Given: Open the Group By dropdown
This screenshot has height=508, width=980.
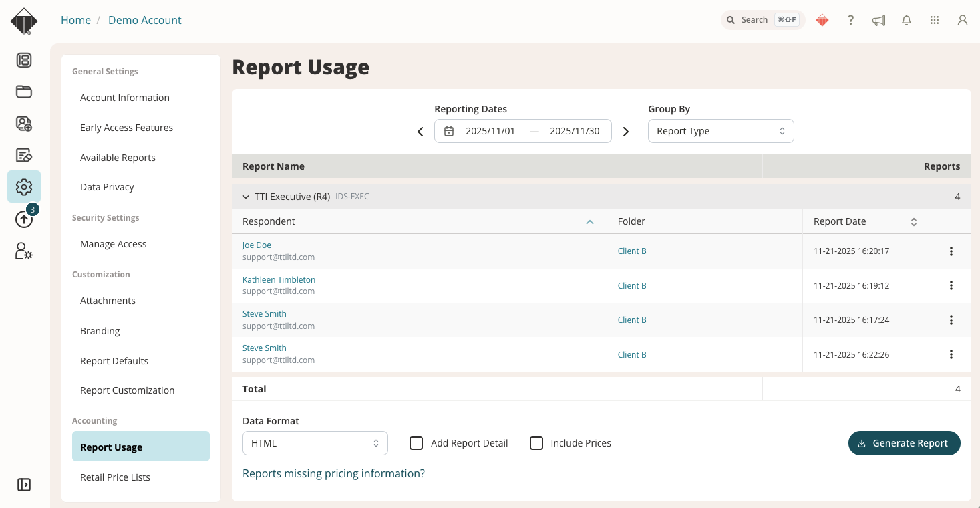Looking at the screenshot, I should click(x=721, y=131).
